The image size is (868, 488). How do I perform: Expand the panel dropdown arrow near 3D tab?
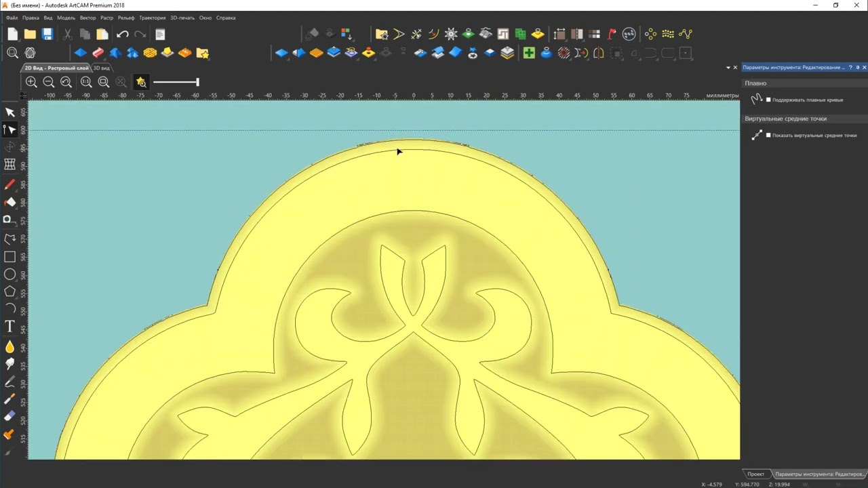pyautogui.click(x=728, y=68)
